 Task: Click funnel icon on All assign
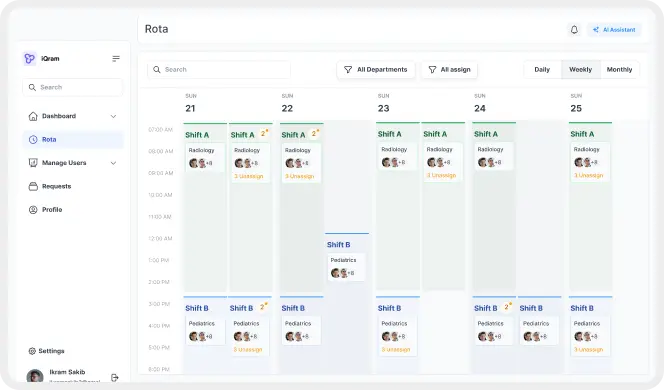[432, 69]
